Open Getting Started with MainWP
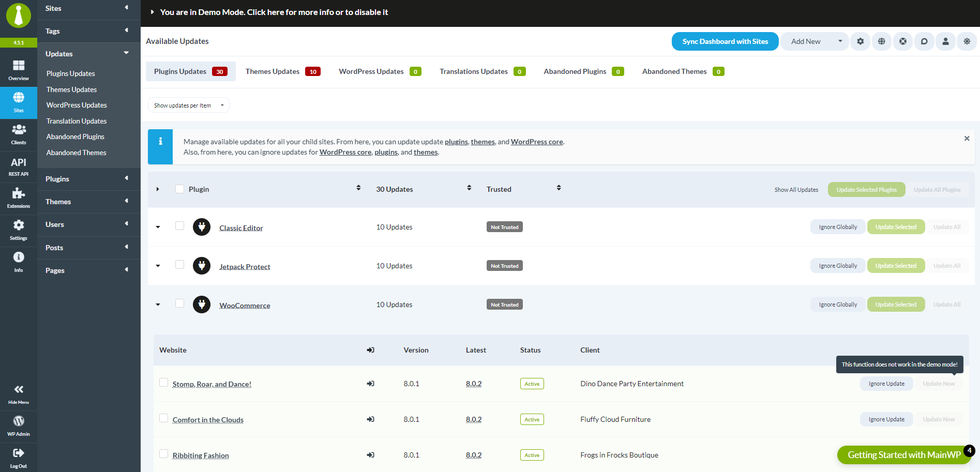The height and width of the screenshot is (472, 980). pyautogui.click(x=904, y=455)
